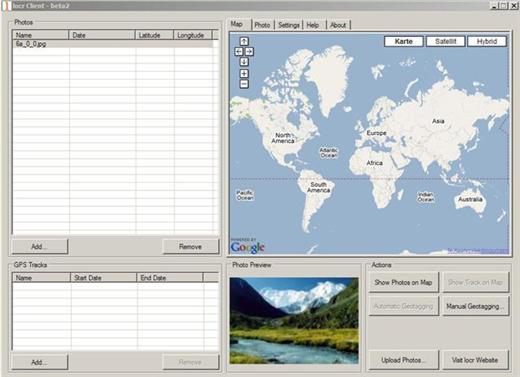Click the Google logo on the map
The image size is (520, 377).
247,247
